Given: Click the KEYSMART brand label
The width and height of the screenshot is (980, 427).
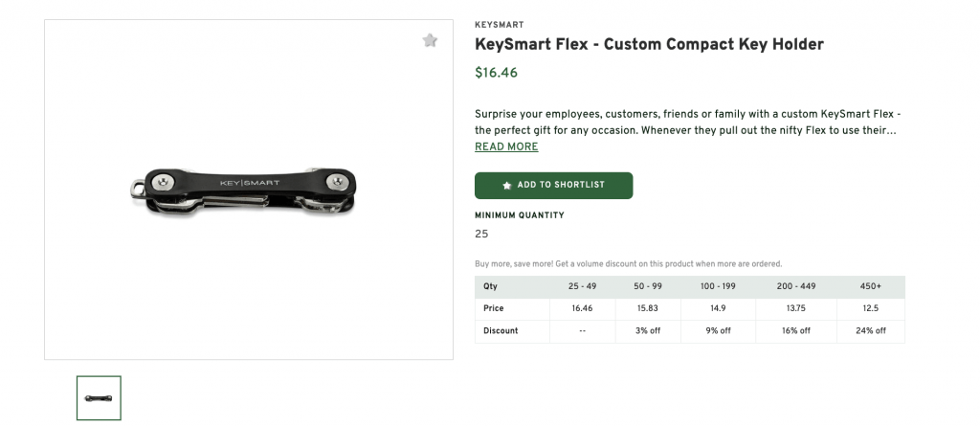Looking at the screenshot, I should (x=500, y=25).
